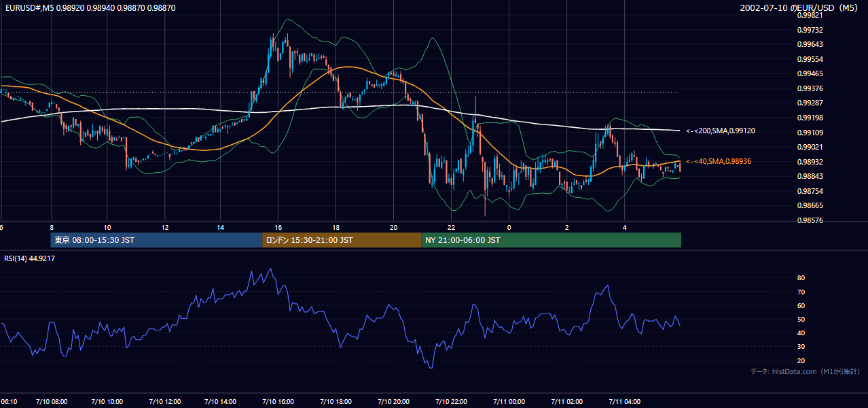Click the 7/10 14:00 time label

[x=221, y=402]
